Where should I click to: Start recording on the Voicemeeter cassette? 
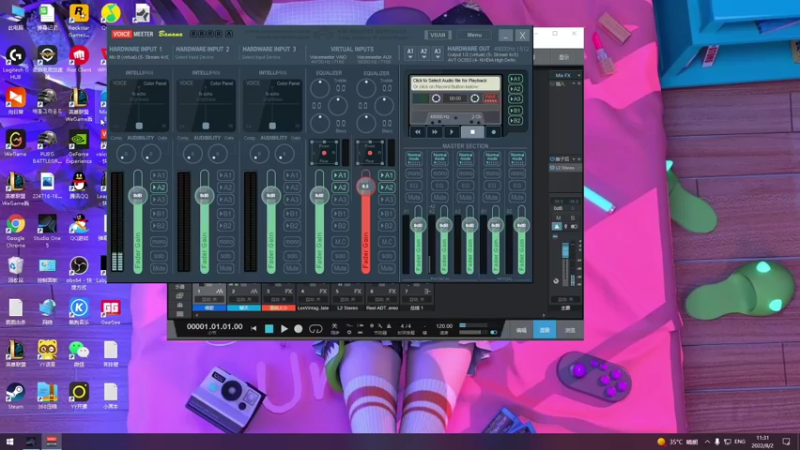(x=493, y=132)
